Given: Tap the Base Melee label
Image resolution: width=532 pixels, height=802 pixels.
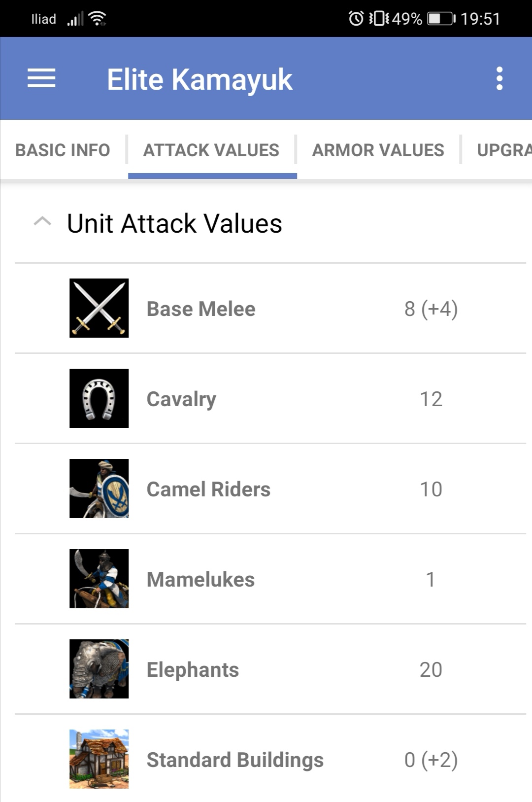Looking at the screenshot, I should (x=201, y=309).
